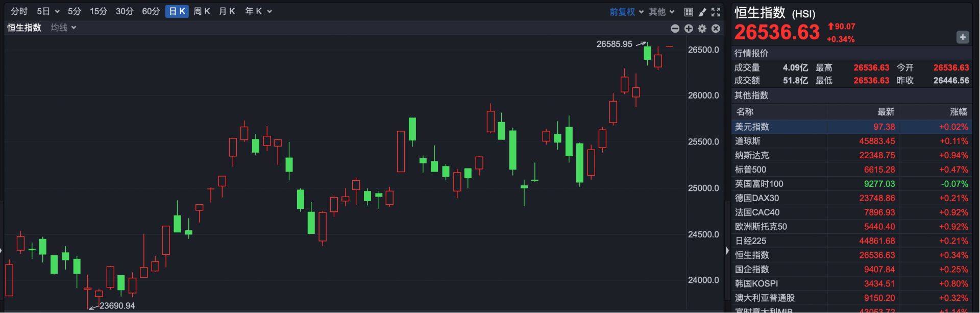
Task: Open 日经225 index row
Action: coord(851,241)
